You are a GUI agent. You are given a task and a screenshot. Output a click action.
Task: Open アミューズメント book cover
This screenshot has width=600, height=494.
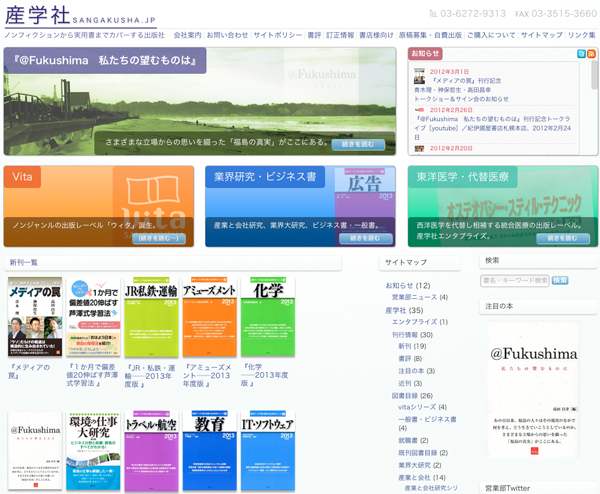209,317
